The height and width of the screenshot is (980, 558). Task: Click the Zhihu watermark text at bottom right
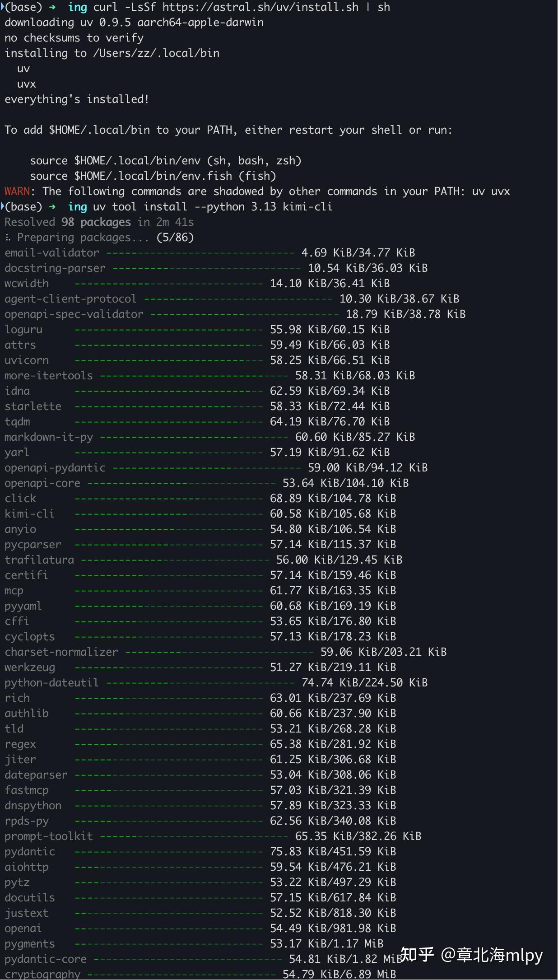(471, 955)
